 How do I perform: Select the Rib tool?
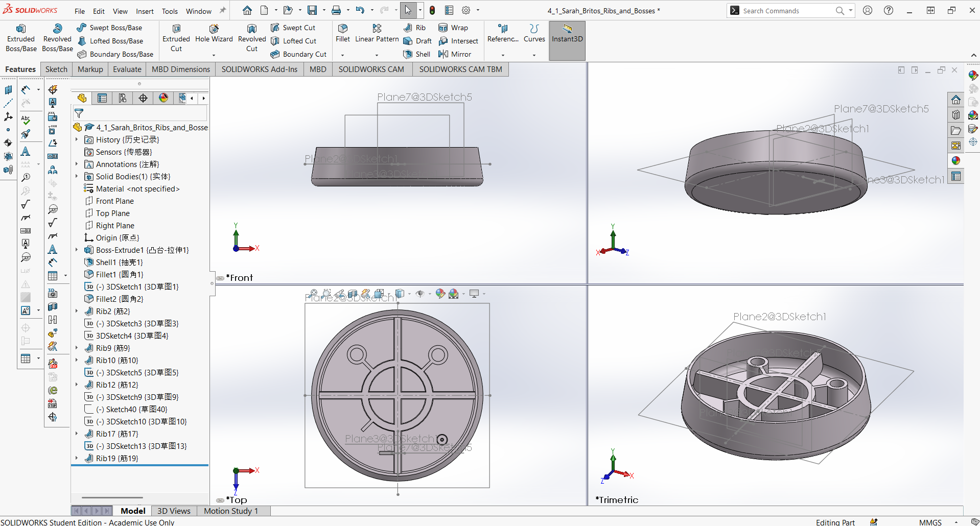coord(414,28)
